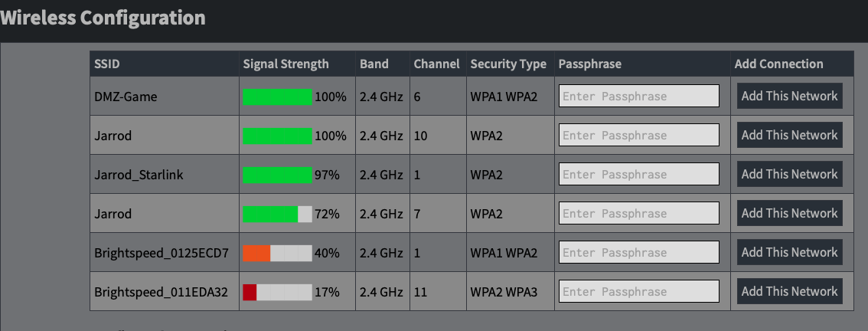
Task: Click the Channel column header
Action: (436, 64)
